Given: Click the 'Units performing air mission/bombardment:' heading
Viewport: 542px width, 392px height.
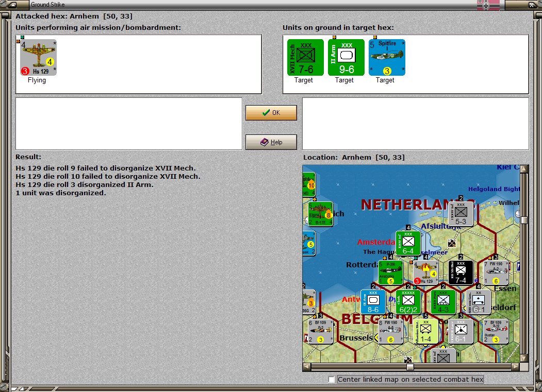Looking at the screenshot, I should [98, 28].
